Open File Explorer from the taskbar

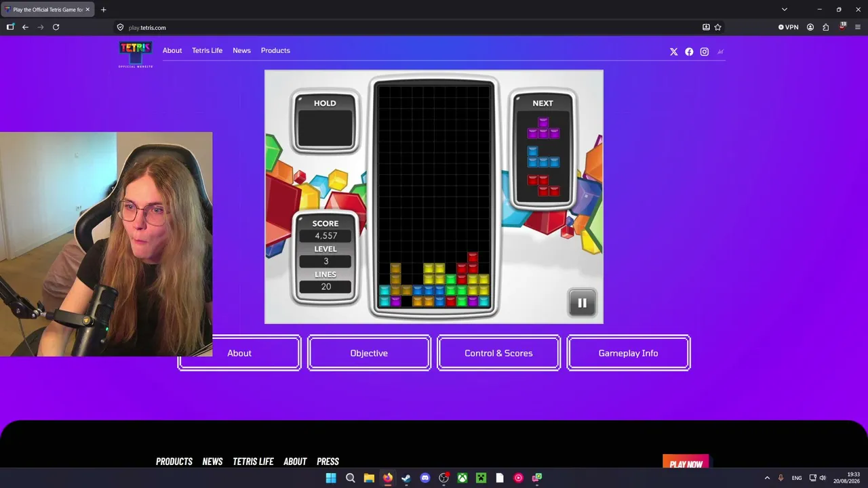click(x=369, y=478)
